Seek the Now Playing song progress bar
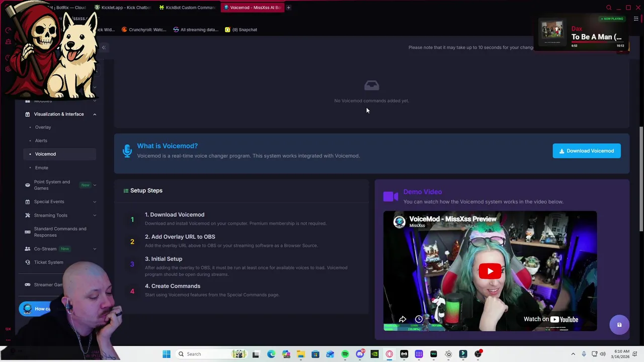This screenshot has height=362, width=644. [598, 43]
